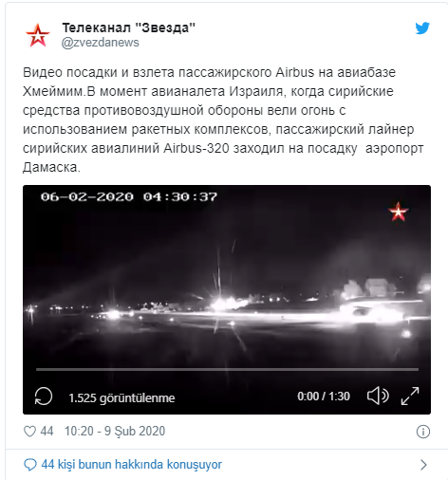
Task: Open the Zvezda star profile avatar
Action: (38, 35)
